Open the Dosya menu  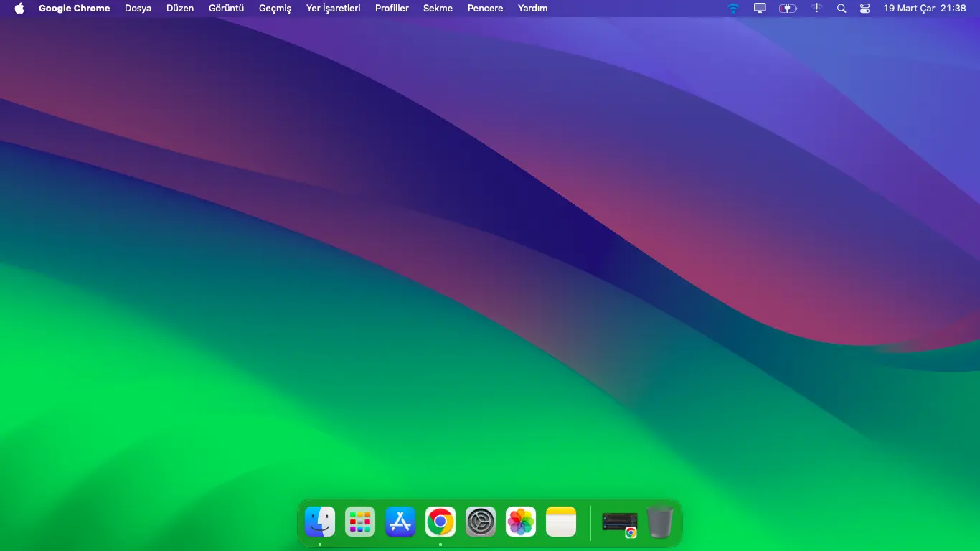pyautogui.click(x=138, y=9)
